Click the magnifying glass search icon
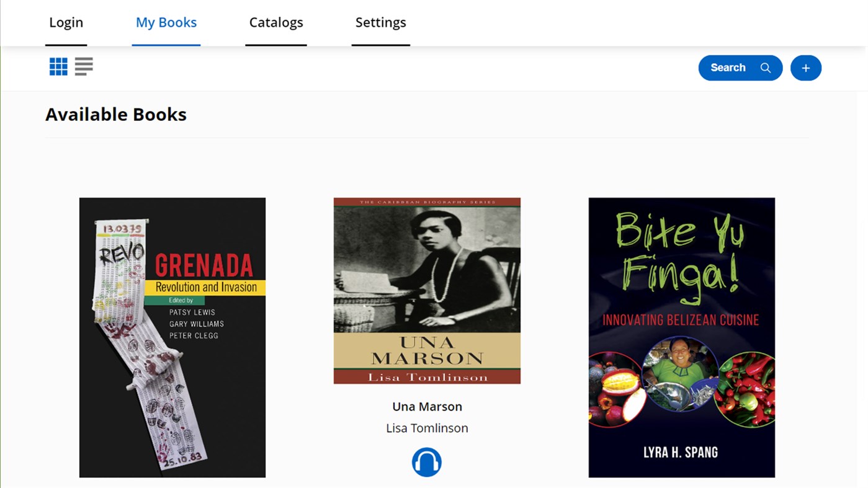Screen dimensions: 868x488 pyautogui.click(x=765, y=68)
